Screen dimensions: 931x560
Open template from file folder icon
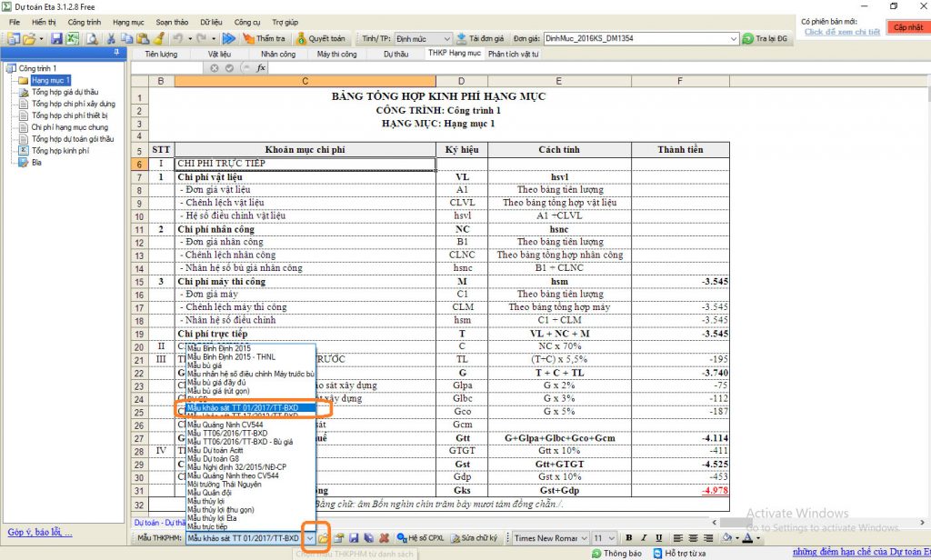324,538
